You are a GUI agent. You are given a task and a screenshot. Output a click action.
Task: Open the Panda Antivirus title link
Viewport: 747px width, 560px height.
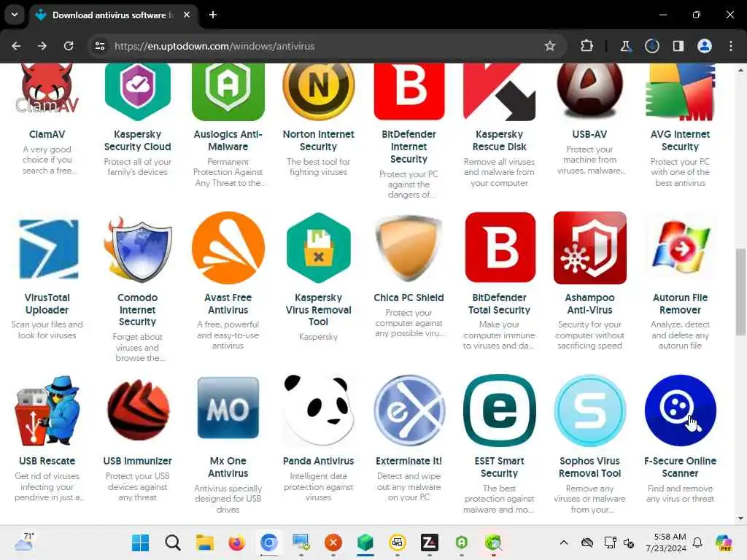[318, 461]
